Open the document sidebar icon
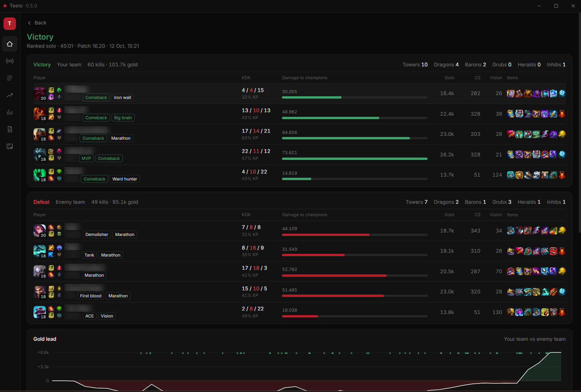 [x=10, y=129]
